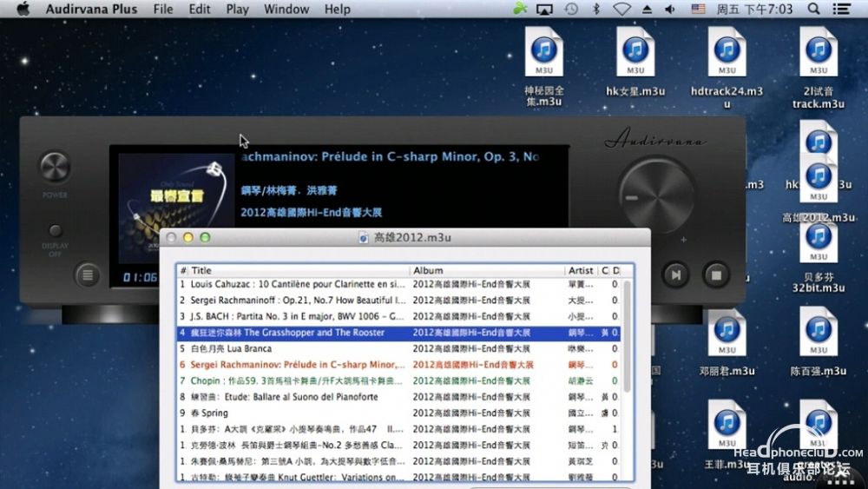The image size is (868, 489).
Task: Select track Rachmaninov Prélude in C-sharp Minor
Action: 398,365
